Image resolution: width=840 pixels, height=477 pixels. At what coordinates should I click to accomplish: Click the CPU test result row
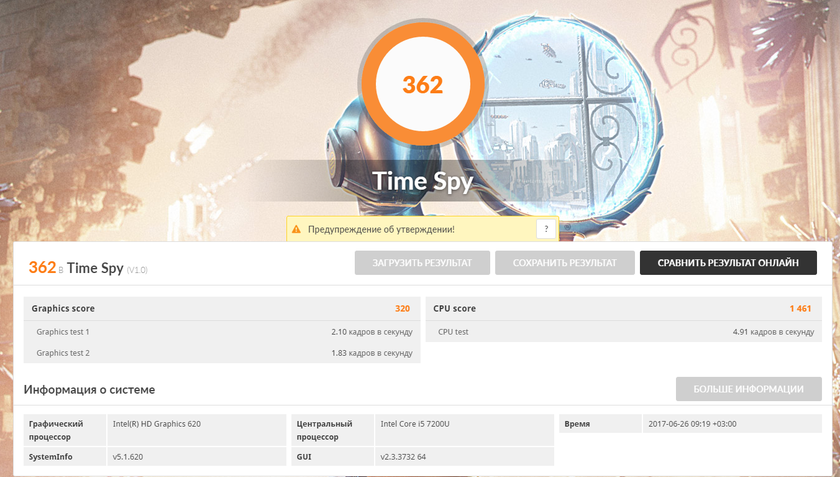pyautogui.click(x=625, y=332)
